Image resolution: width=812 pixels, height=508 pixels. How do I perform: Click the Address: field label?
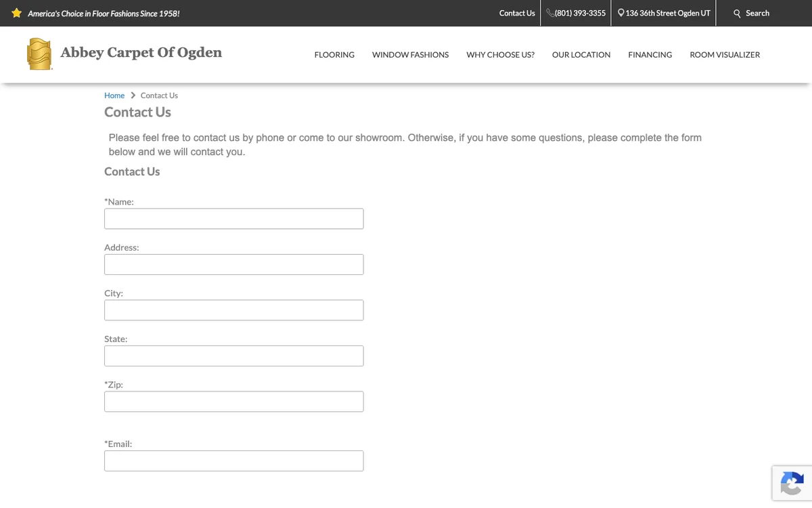click(122, 248)
